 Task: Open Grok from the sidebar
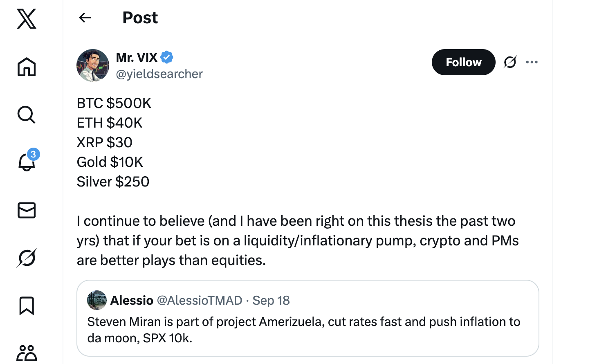pyautogui.click(x=27, y=258)
